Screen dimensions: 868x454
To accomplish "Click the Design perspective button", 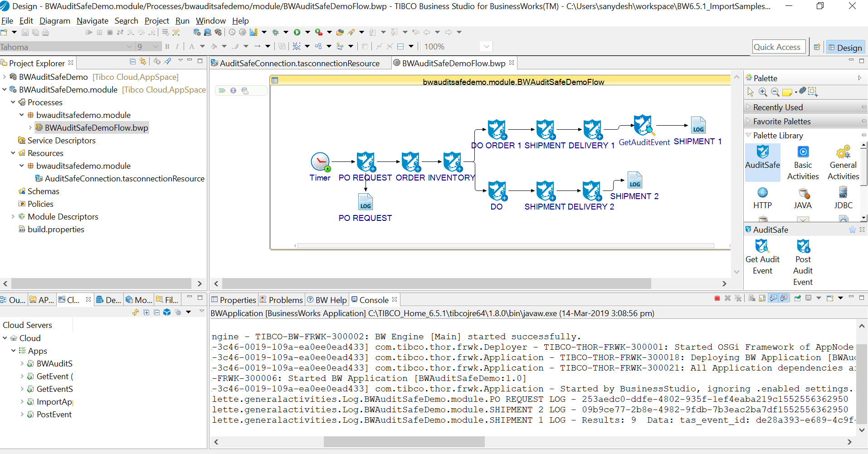I will (x=845, y=48).
